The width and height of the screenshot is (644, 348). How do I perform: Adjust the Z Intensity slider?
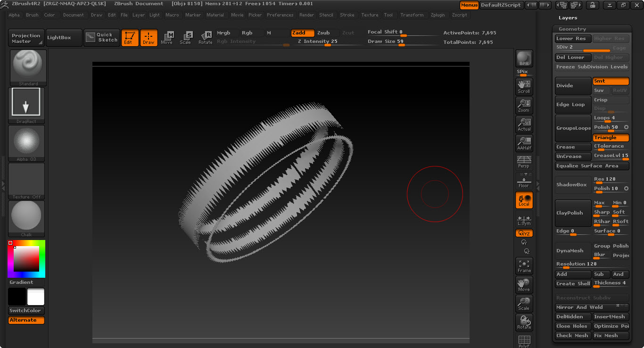pyautogui.click(x=327, y=45)
